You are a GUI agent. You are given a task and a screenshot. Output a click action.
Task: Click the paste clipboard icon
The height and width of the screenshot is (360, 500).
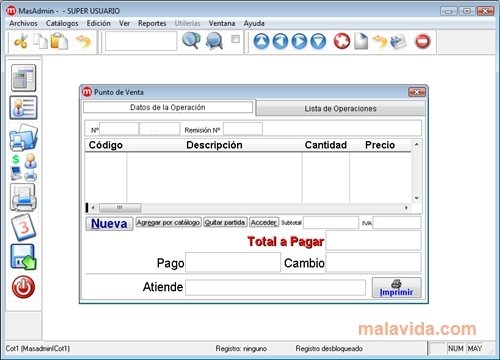59,42
